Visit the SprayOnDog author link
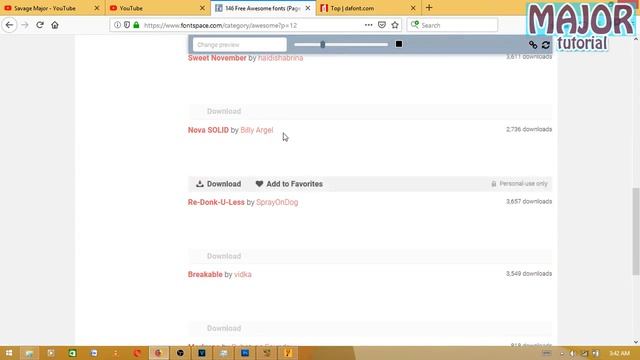640x360 pixels. pos(277,202)
